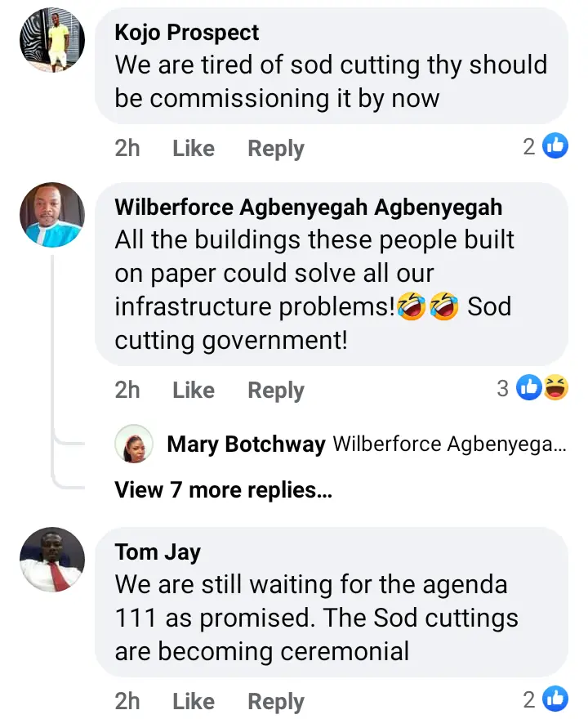This screenshot has height=719, width=588.
Task: Open Kojo Prospect's profile picture
Action: 52,40
